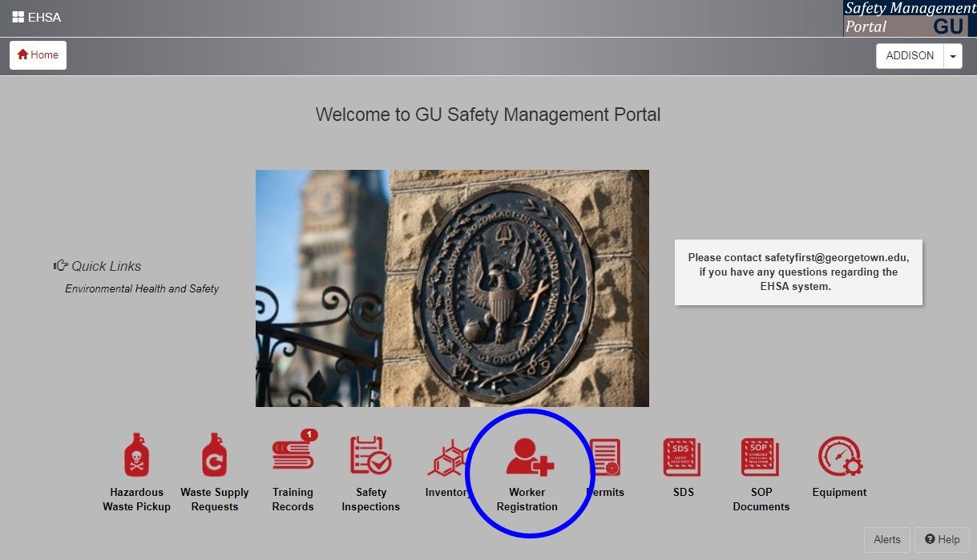Open the ADDISON account menu
Image resolution: width=977 pixels, height=560 pixels.
(x=910, y=55)
